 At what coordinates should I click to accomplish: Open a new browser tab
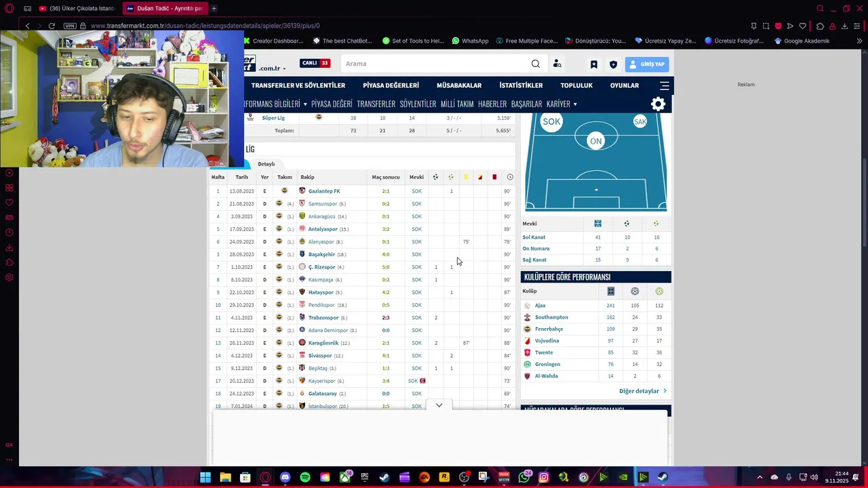click(x=214, y=8)
